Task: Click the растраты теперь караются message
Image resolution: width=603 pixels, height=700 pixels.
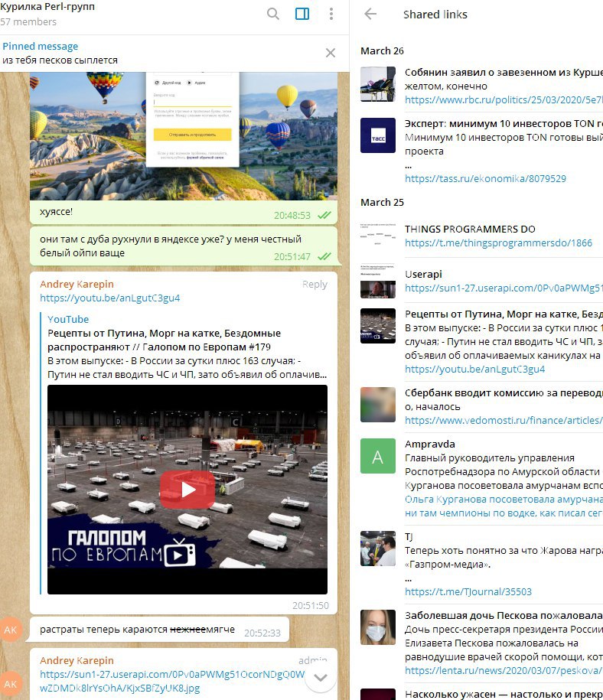Action: click(159, 630)
